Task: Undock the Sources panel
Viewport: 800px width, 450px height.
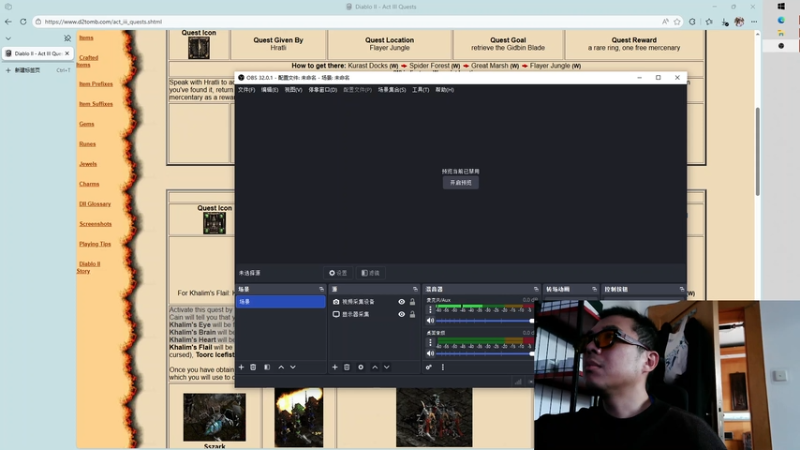Action: [415, 289]
